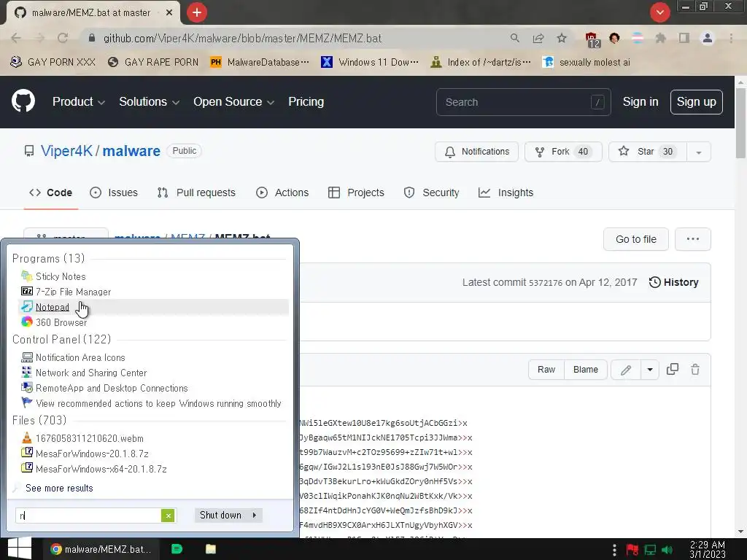Click the Sign up button
The width and height of the screenshot is (747, 560).
pos(696,101)
